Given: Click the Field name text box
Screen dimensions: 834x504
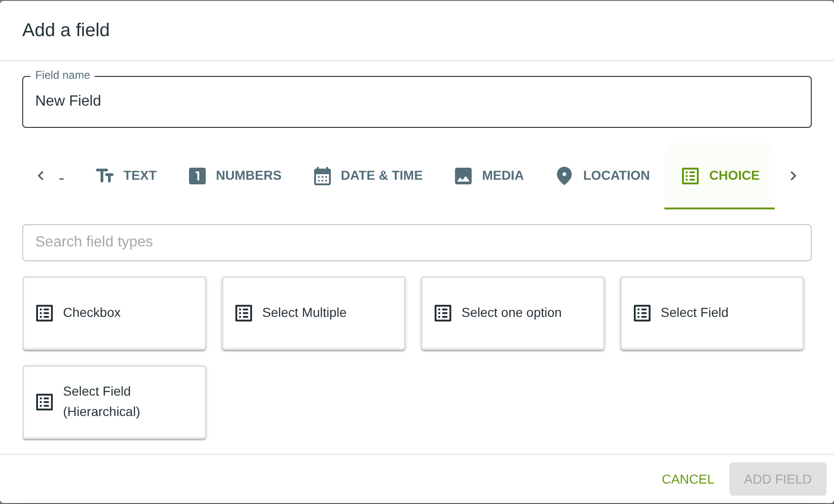Looking at the screenshot, I should tap(417, 101).
